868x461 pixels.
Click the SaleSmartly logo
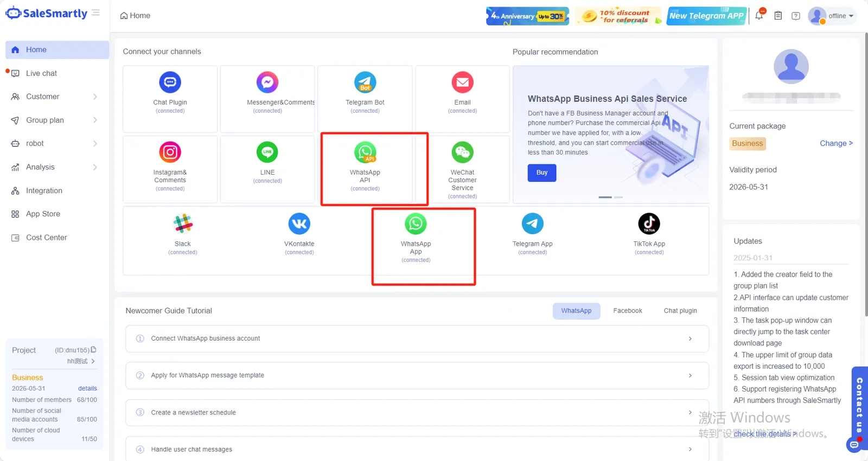coord(46,13)
